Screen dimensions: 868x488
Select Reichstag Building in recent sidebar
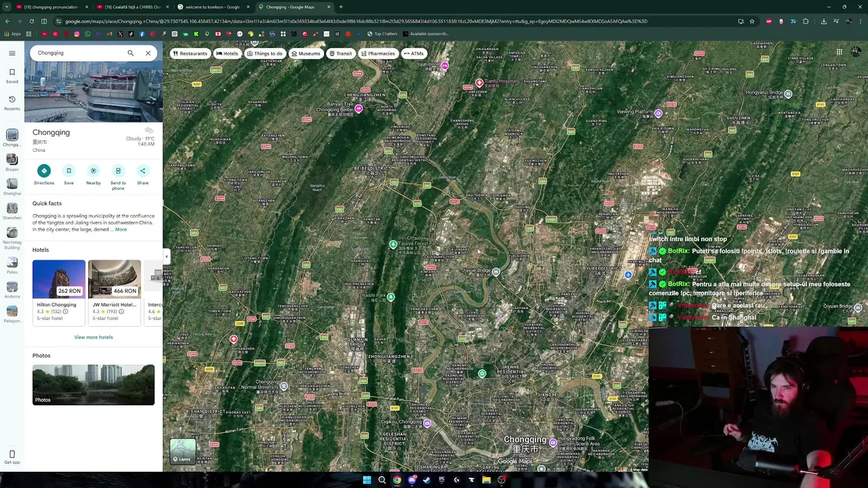[x=12, y=237]
